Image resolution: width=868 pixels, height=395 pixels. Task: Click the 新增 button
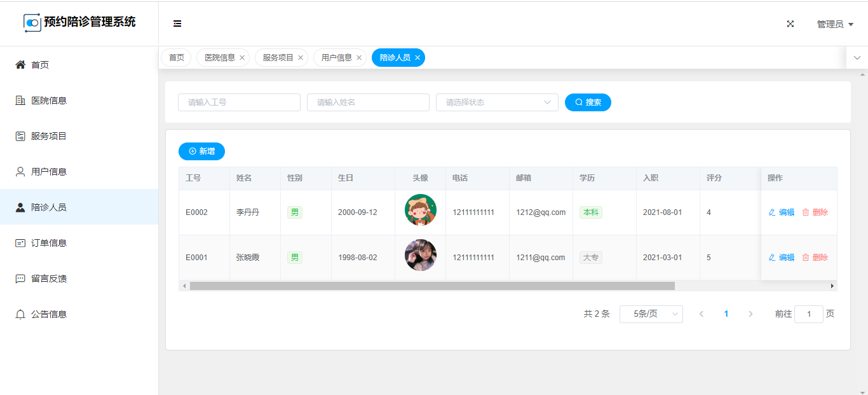(x=201, y=151)
